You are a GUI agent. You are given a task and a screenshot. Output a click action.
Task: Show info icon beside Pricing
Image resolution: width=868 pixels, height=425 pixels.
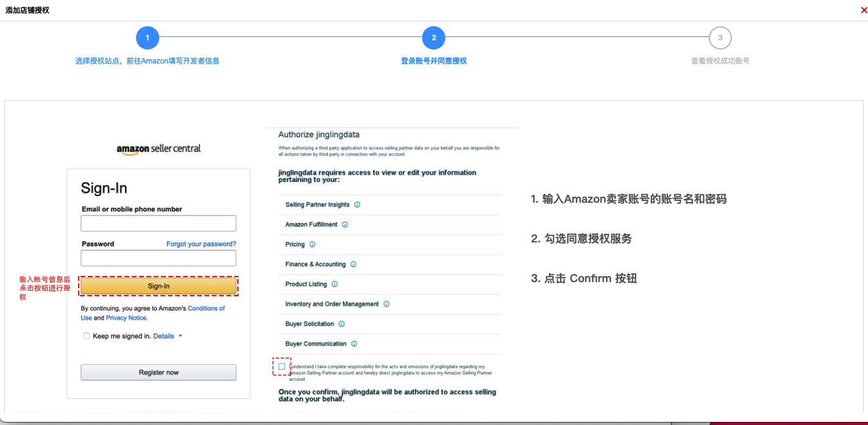[312, 244]
